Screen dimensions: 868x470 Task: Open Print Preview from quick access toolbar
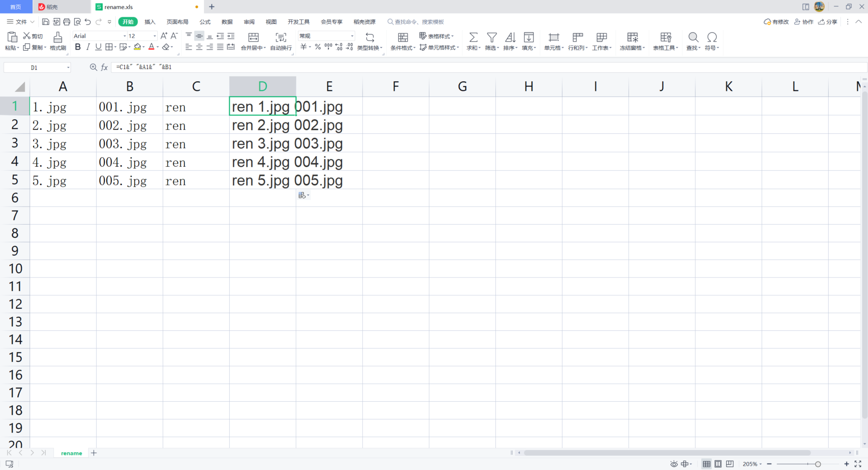pos(77,22)
